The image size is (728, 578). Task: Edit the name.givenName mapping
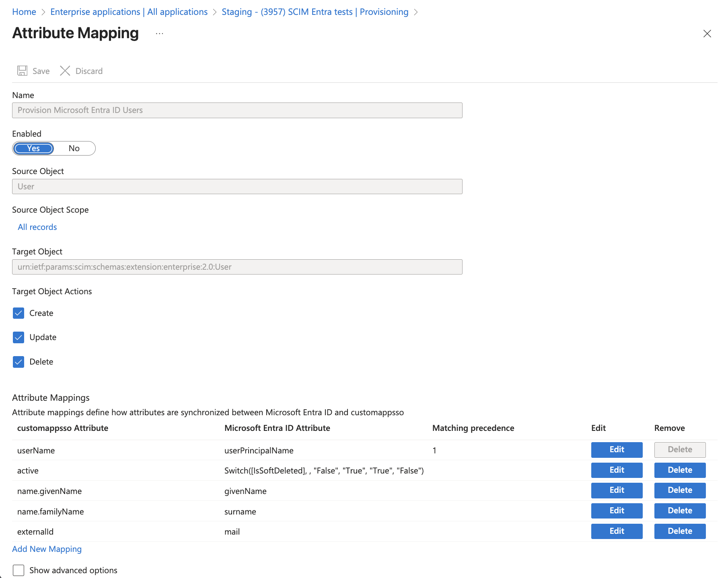617,490
